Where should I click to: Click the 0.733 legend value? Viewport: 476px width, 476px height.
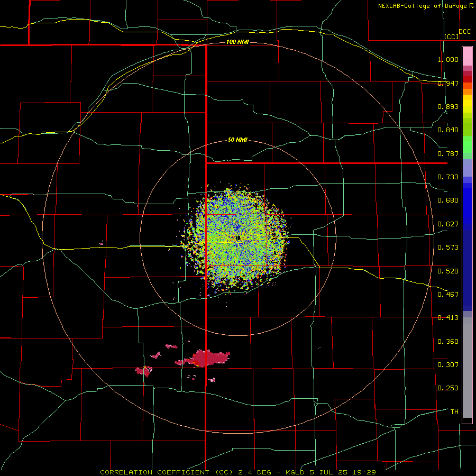coord(448,177)
